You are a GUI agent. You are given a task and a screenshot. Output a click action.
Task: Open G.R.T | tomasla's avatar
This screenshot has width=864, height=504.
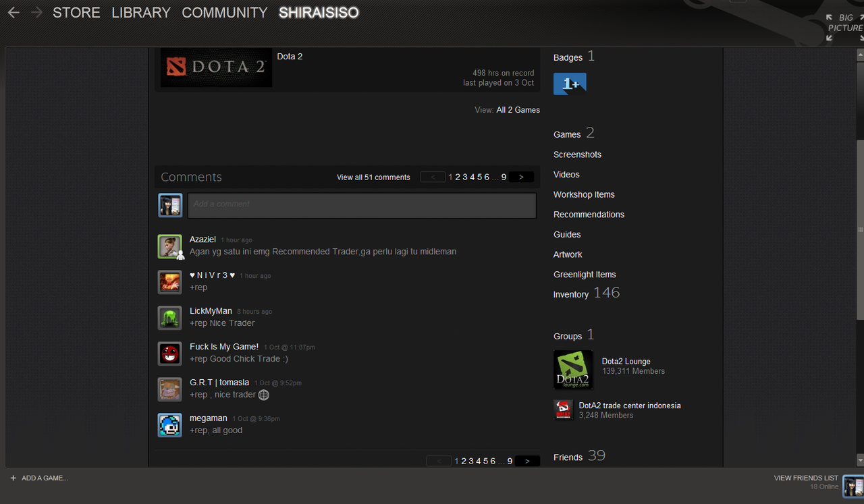(x=170, y=389)
